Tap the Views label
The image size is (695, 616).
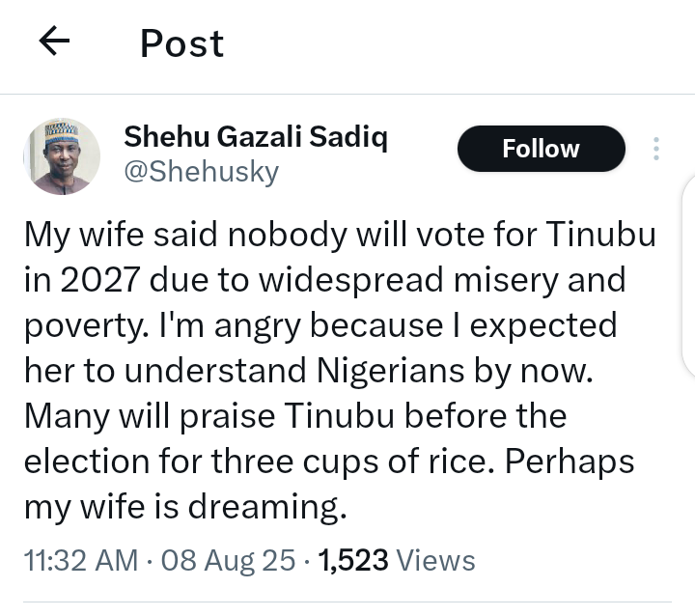point(436,560)
